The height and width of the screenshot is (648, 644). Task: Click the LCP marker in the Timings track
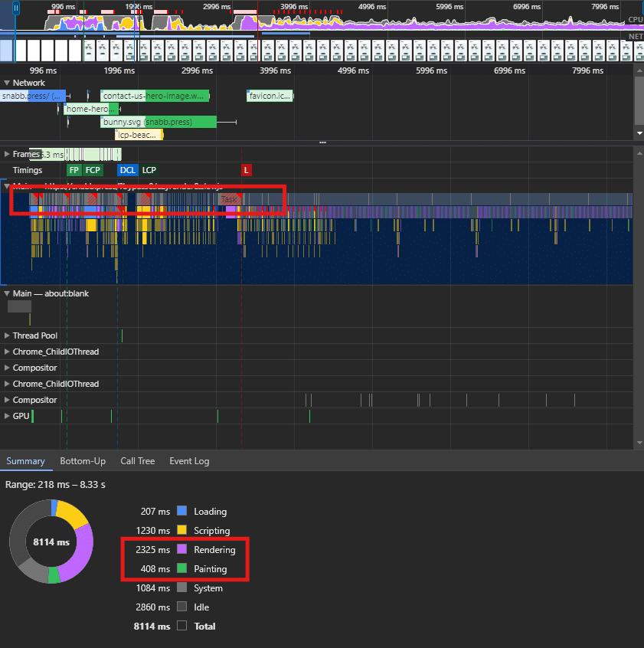point(149,170)
